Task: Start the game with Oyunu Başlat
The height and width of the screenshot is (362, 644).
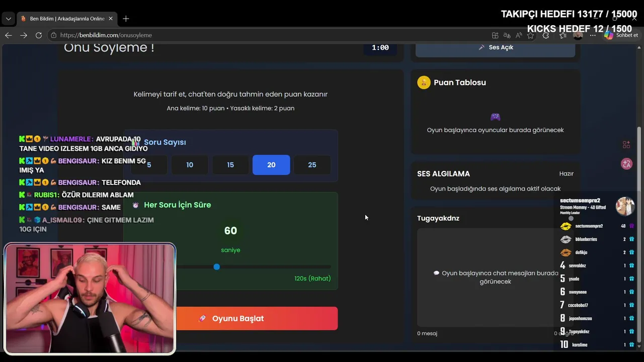Action: tap(230, 318)
